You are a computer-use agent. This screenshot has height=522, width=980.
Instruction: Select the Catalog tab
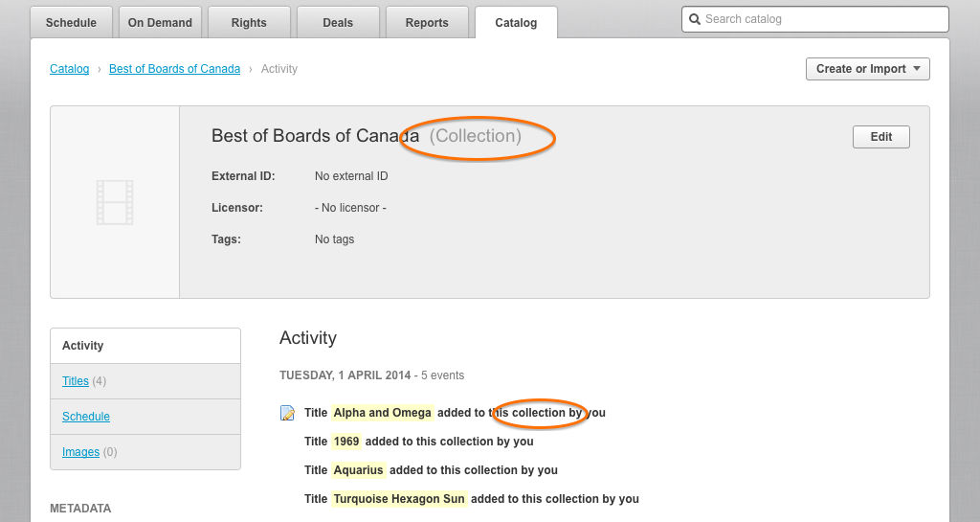pyautogui.click(x=516, y=23)
